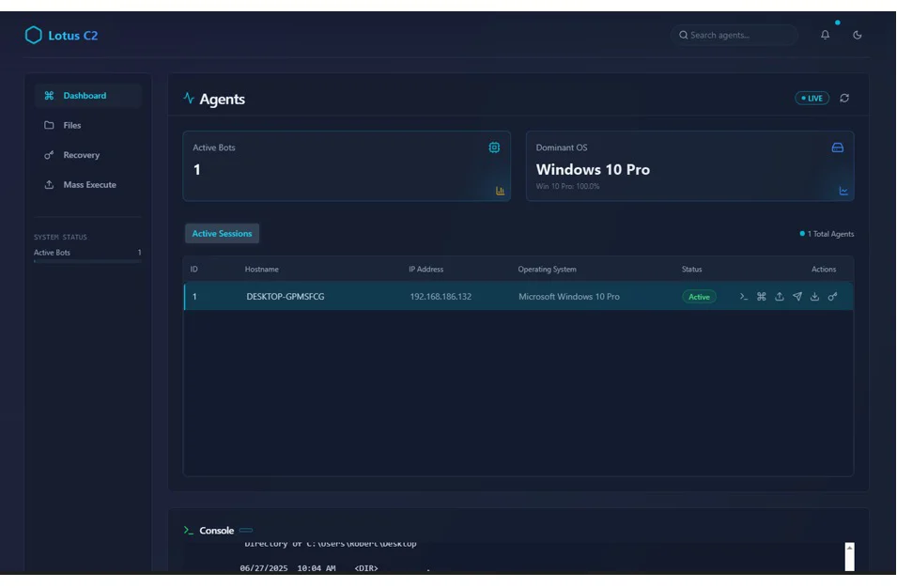
Task: Open the terminal action for DESKTOP-GPMSFCG
Action: [x=744, y=296]
